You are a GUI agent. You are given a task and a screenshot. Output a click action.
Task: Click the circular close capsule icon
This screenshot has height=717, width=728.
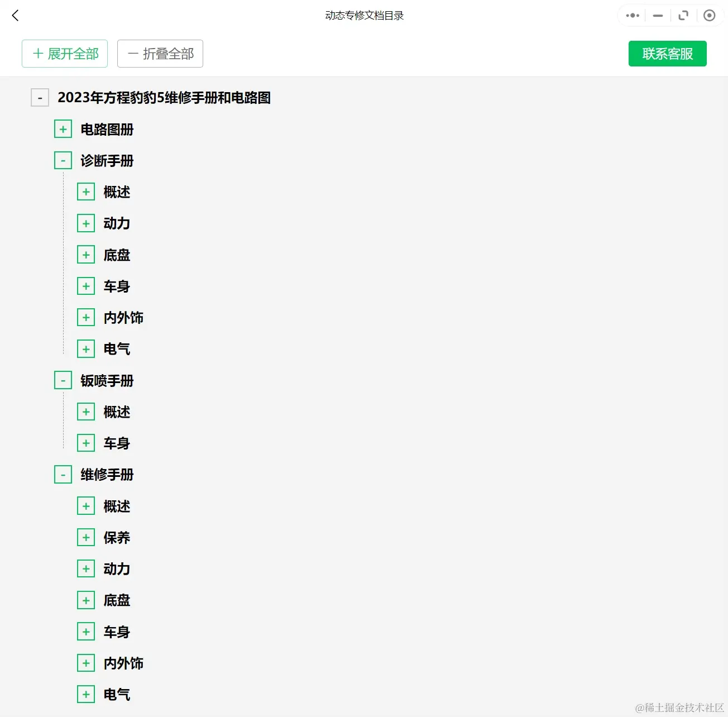(x=710, y=15)
